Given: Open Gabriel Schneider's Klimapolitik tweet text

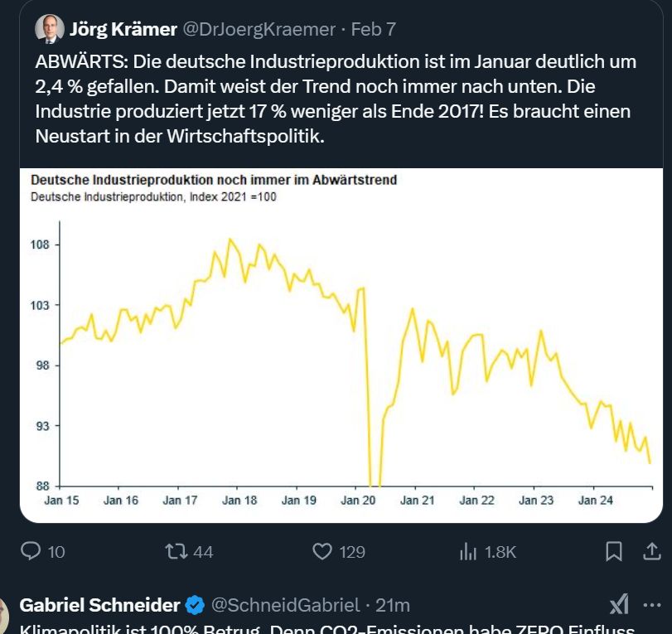Looking at the screenshot, I should [327, 629].
